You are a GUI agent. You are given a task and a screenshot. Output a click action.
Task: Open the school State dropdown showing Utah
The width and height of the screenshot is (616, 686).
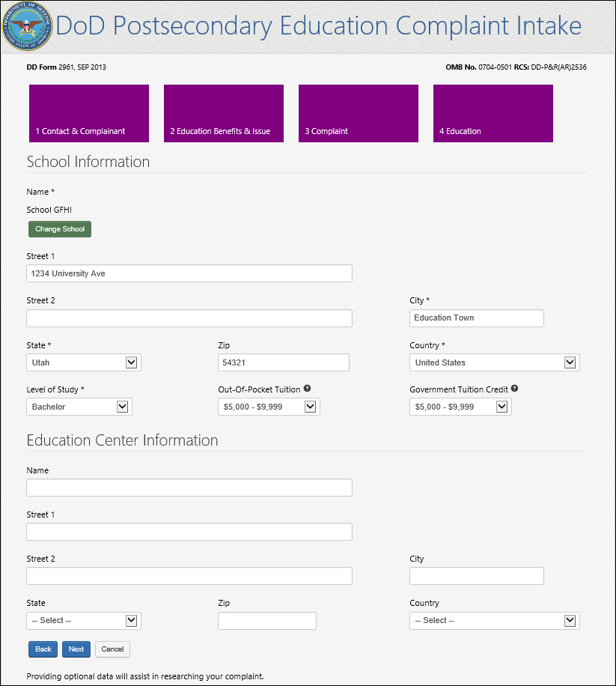point(84,362)
